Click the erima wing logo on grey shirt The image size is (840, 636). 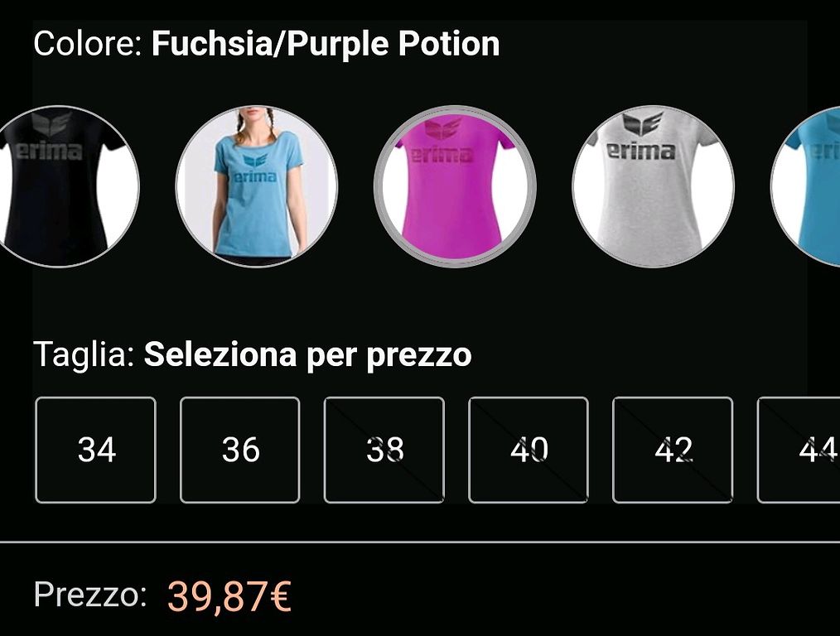[644, 123]
